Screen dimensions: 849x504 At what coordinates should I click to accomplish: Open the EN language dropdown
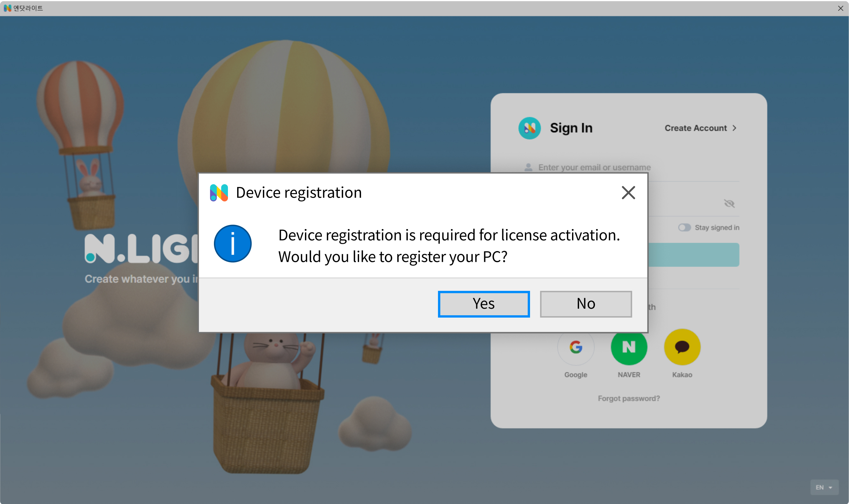(x=824, y=487)
